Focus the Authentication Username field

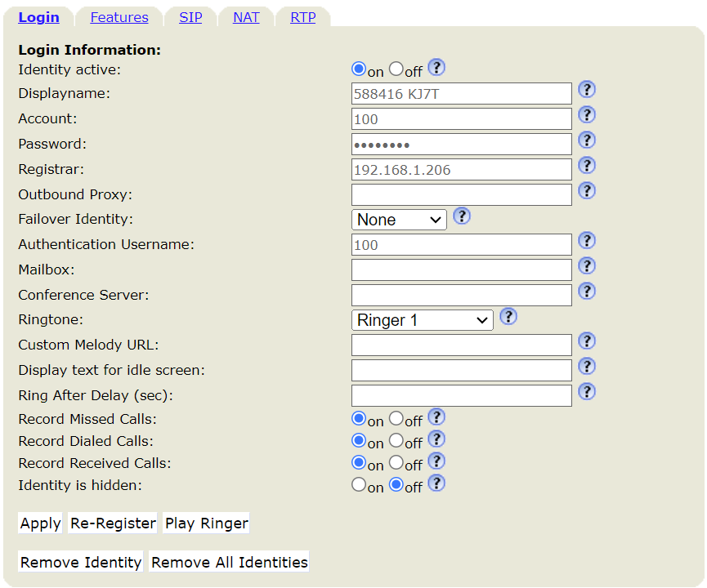[461, 245]
